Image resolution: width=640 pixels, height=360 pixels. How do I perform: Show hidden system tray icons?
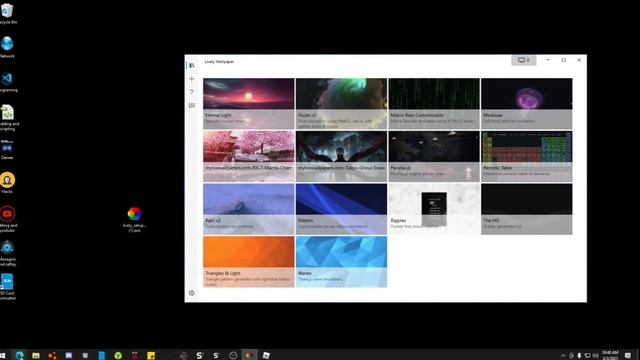(x=563, y=356)
